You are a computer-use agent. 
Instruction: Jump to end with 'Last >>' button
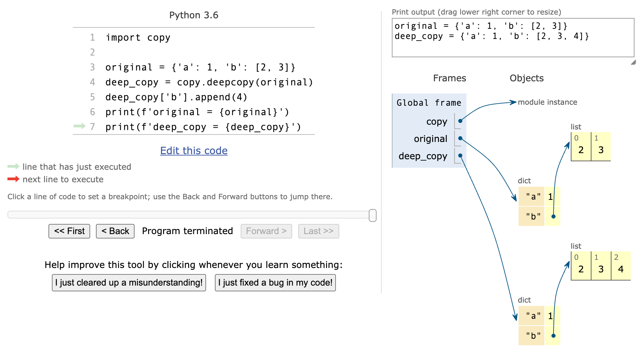(319, 231)
